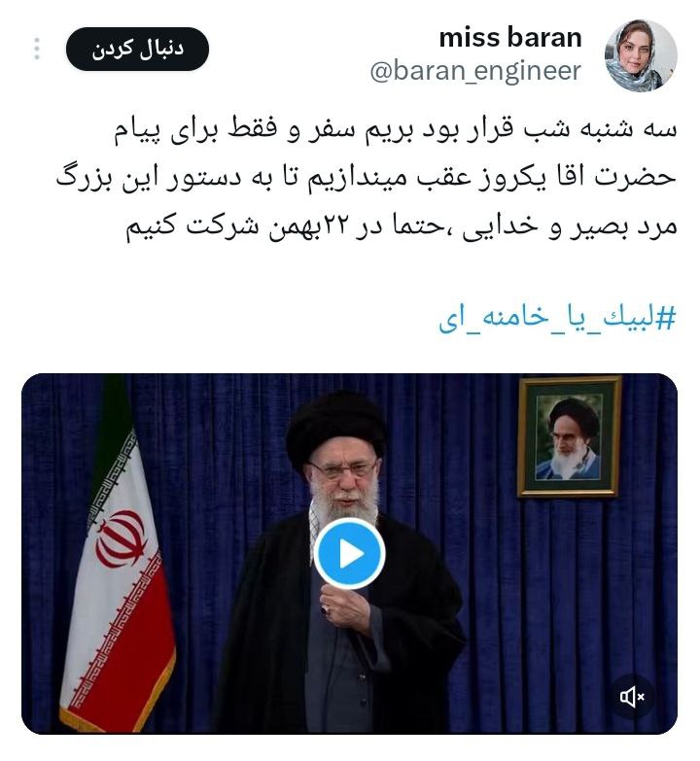Viewport: 700px width, 761px height.
Task: Click the speaker's eyeglasses in the video
Action: (342, 468)
